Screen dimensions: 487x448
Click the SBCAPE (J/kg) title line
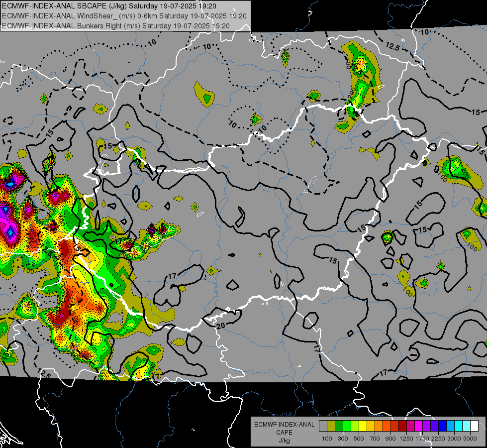pos(109,6)
